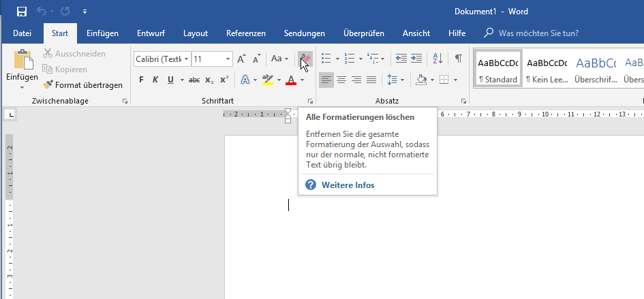Open the font size 11 dropdown
The width and height of the screenshot is (644, 299).
tap(228, 59)
